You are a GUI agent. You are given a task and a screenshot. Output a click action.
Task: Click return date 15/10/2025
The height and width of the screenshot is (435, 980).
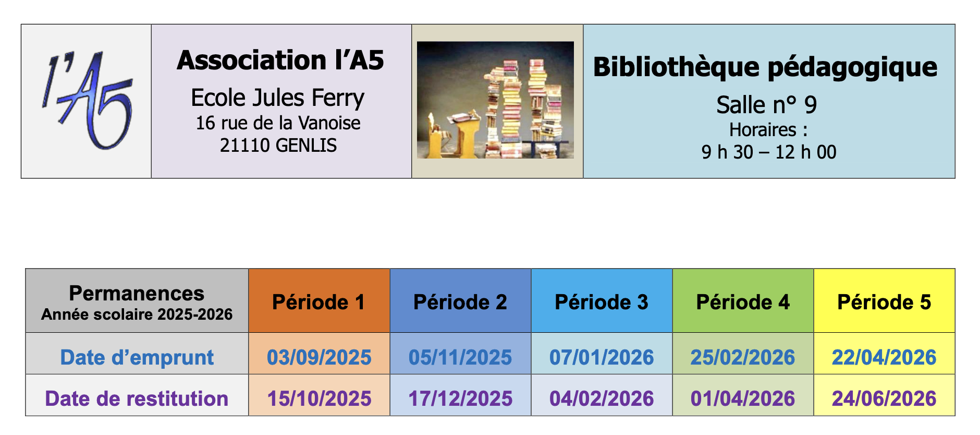click(319, 398)
